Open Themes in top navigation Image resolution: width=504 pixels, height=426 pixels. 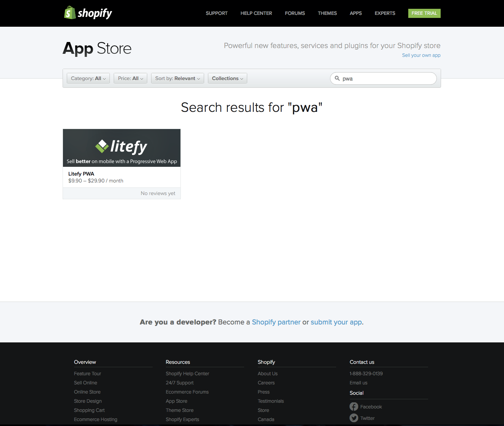[x=327, y=13]
